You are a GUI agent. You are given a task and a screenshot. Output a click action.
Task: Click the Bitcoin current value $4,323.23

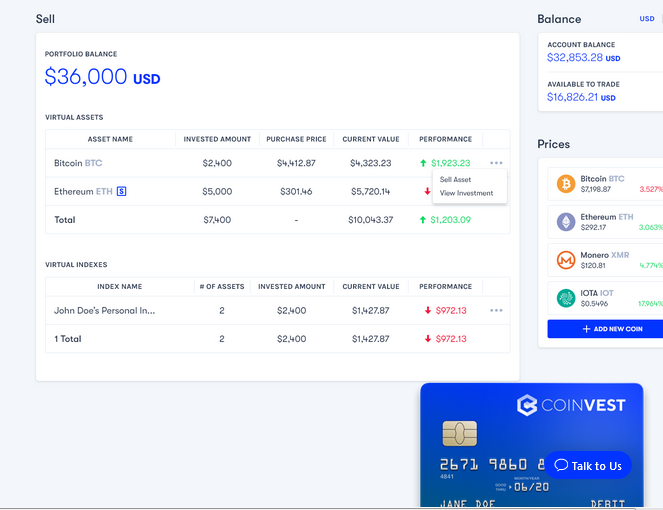point(371,163)
